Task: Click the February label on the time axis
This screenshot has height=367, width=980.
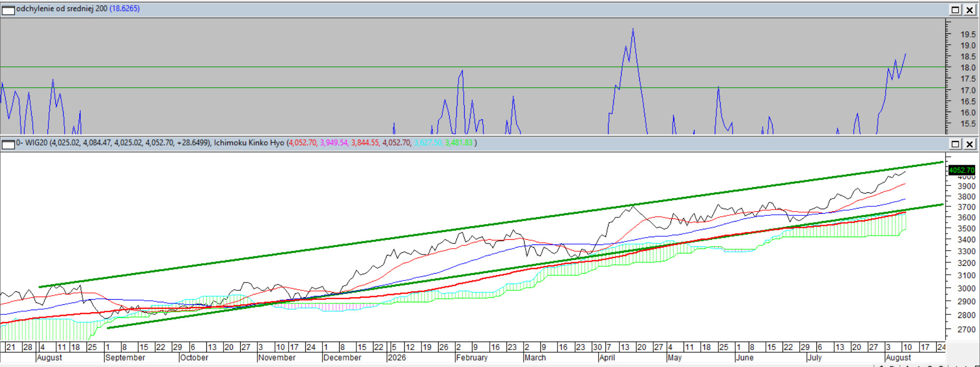Action: 472,358
